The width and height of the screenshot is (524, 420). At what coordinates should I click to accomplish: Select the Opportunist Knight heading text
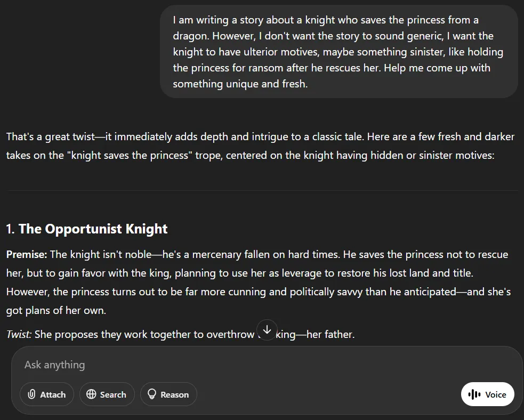point(87,229)
